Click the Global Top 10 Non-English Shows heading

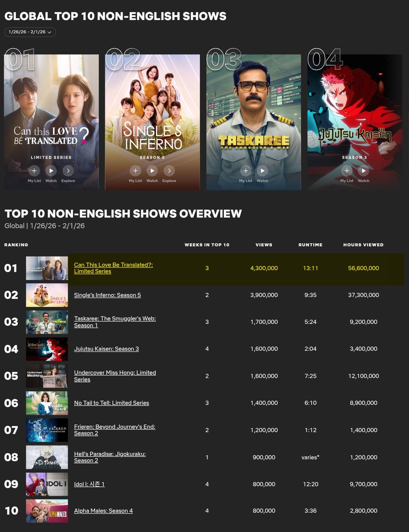[x=115, y=16]
